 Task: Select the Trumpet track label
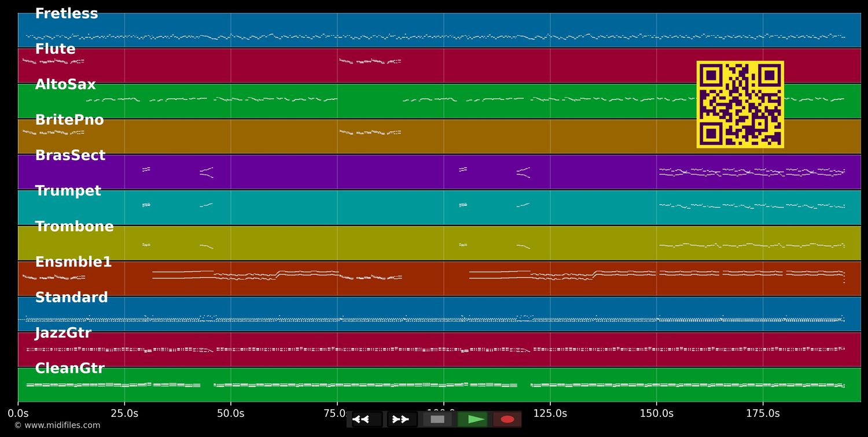pos(68,191)
